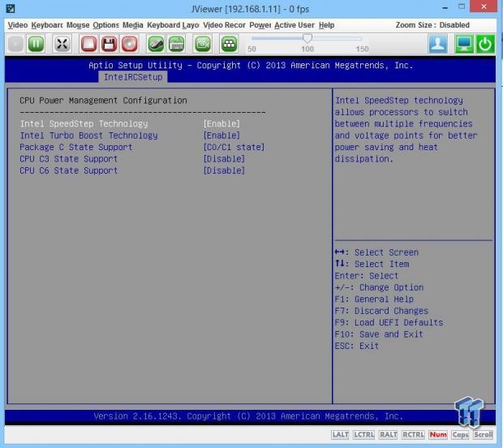503x448 pixels.
Task: Toggle the LALT key indicator
Action: pos(341,435)
